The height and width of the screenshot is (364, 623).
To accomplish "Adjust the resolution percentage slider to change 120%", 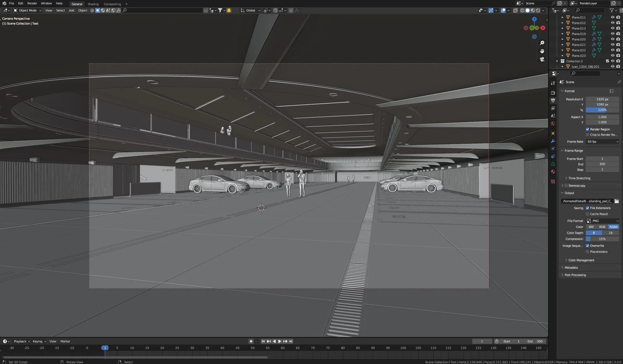I will 601,110.
